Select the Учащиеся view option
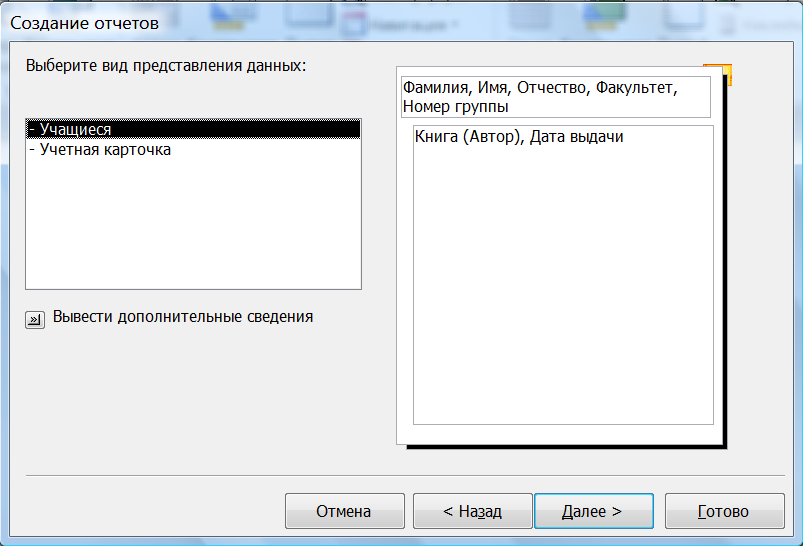The width and height of the screenshot is (803, 546). [193, 129]
